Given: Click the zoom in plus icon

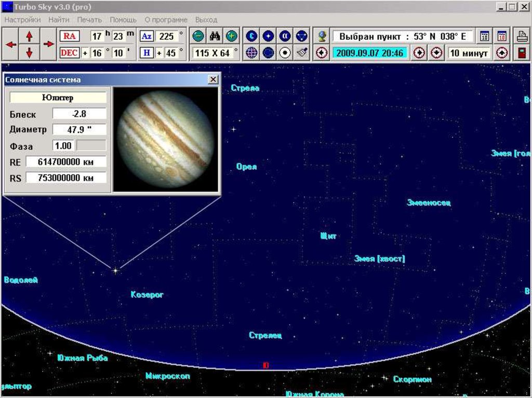Looking at the screenshot, I should (x=232, y=36).
